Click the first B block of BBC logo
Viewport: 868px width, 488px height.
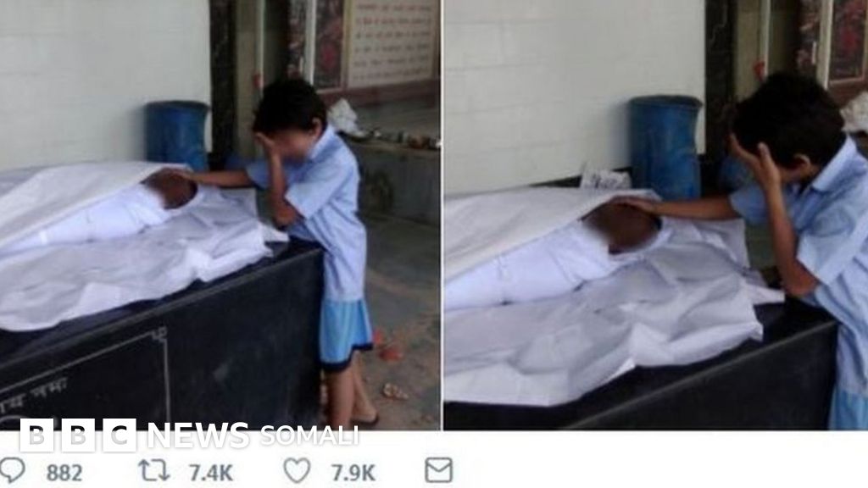click(36, 435)
